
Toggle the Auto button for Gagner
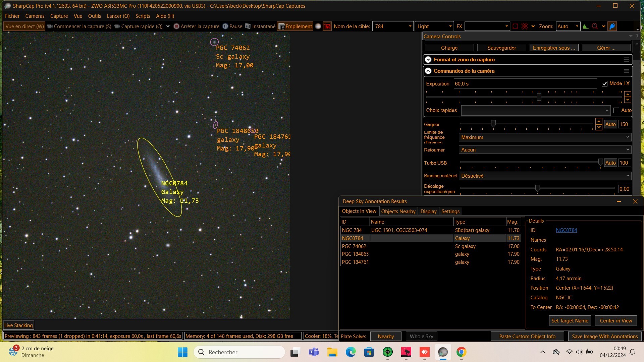[610, 124]
